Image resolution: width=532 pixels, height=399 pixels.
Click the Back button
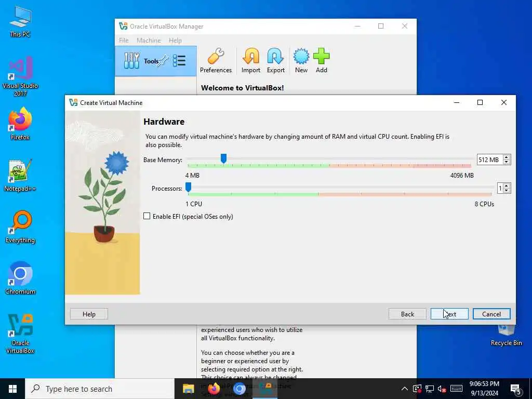coord(407,314)
